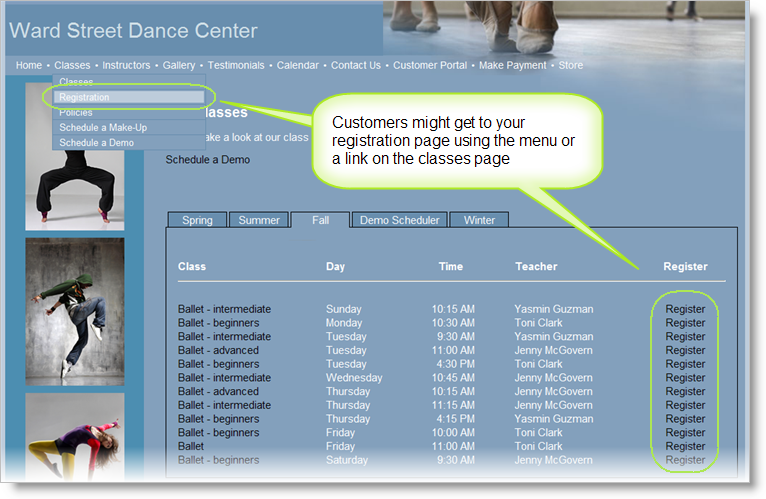Switch to the Summer tab

coord(259,220)
